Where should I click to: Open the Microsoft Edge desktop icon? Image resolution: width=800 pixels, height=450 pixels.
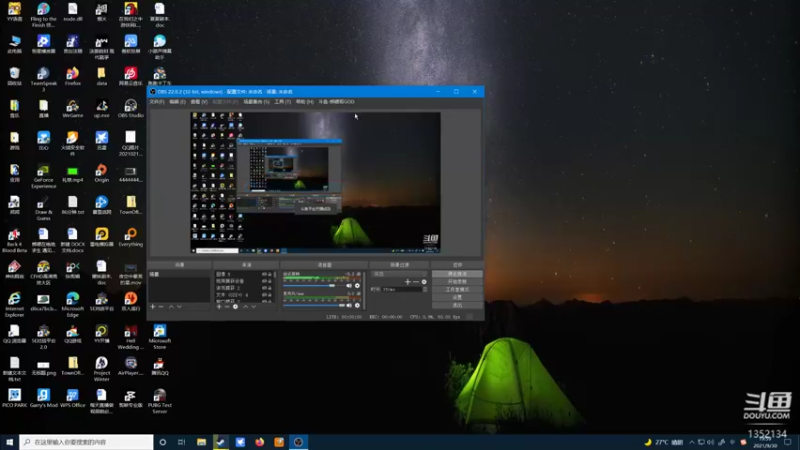point(72,305)
